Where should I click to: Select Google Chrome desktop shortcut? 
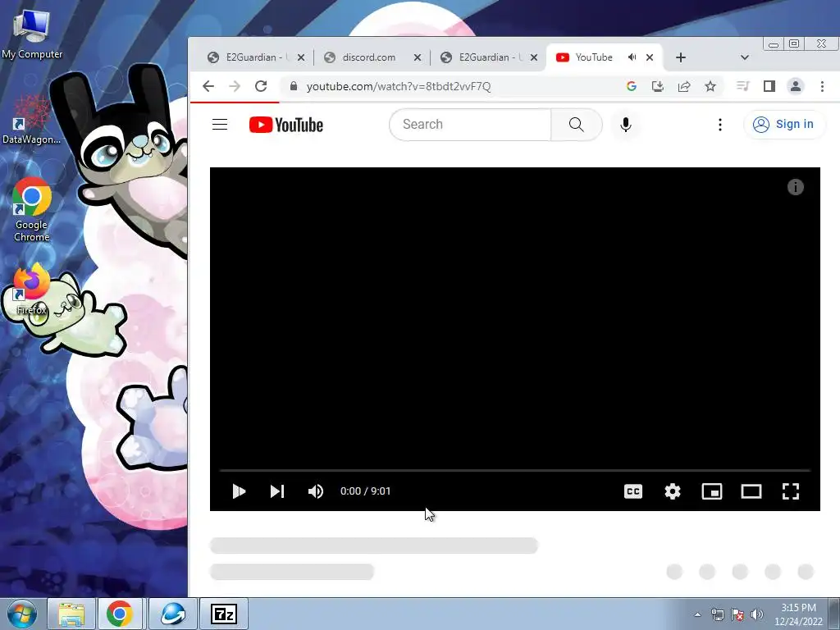click(32, 211)
